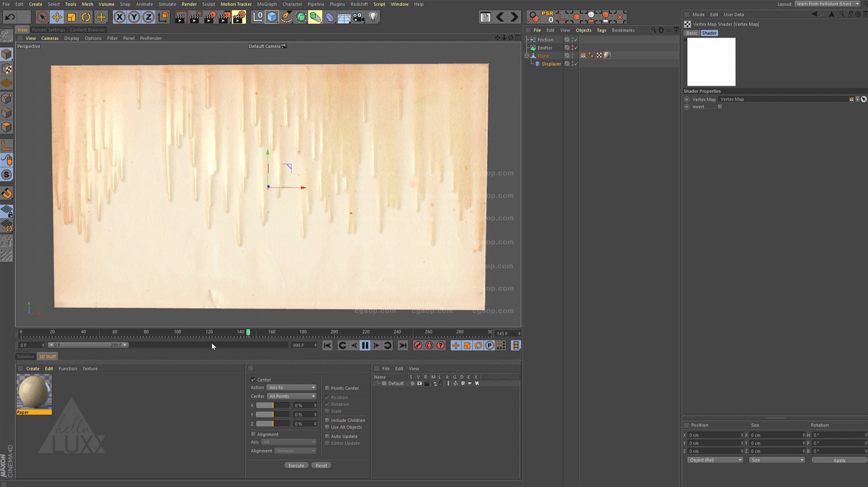The image size is (868, 487).
Task: Open the Object (Rel) coordinate dropdown
Action: coord(715,460)
